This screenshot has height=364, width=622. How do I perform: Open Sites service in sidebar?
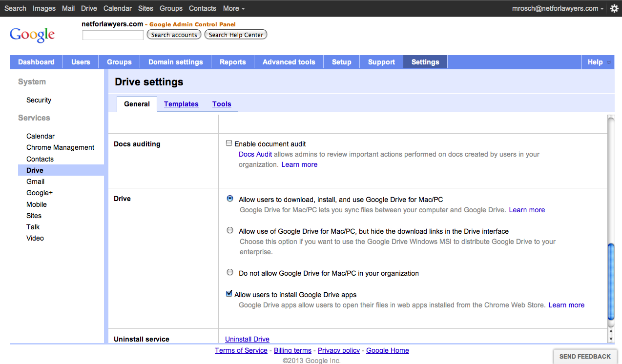[34, 216]
